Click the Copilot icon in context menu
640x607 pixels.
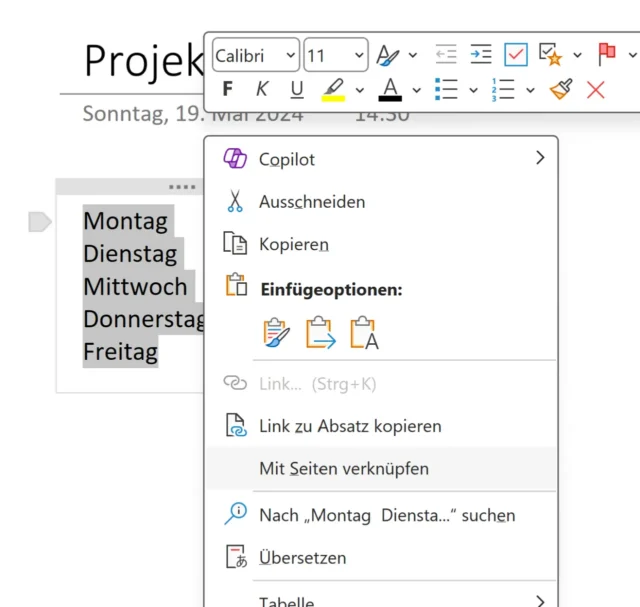coord(236,159)
